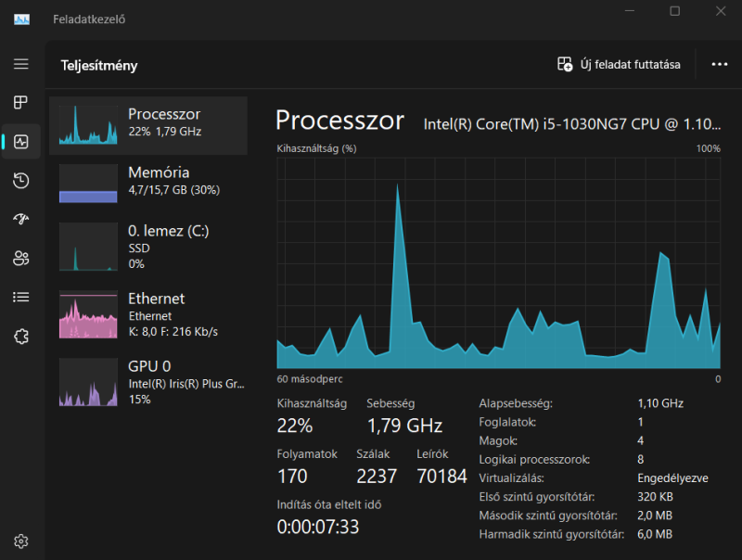This screenshot has height=560, width=742.
Task: Click the Kihasználtság (%) graph label
Action: pyautogui.click(x=316, y=148)
